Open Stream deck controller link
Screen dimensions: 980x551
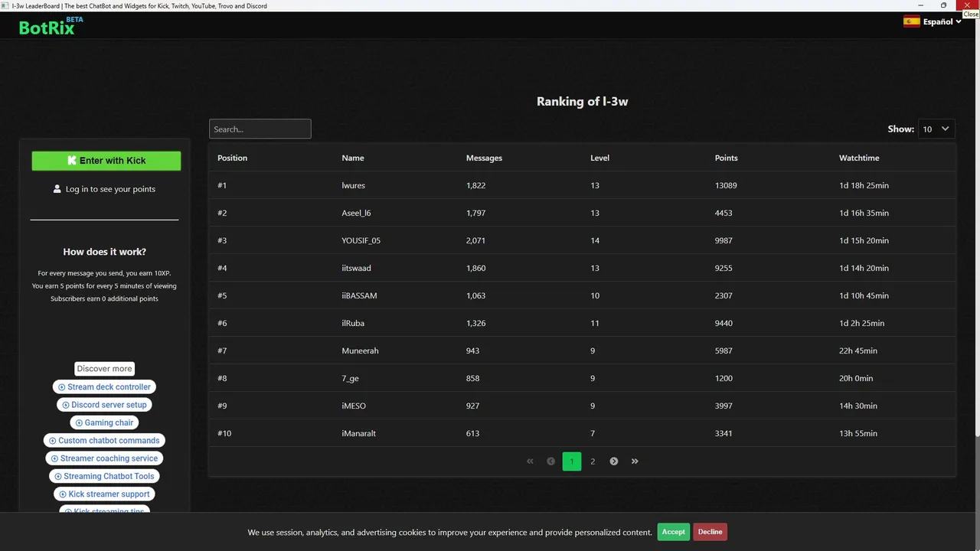tap(104, 387)
